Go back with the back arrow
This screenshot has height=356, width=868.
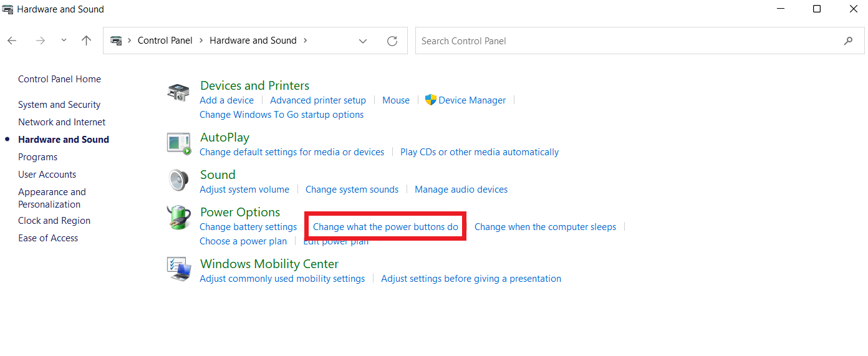click(x=12, y=41)
